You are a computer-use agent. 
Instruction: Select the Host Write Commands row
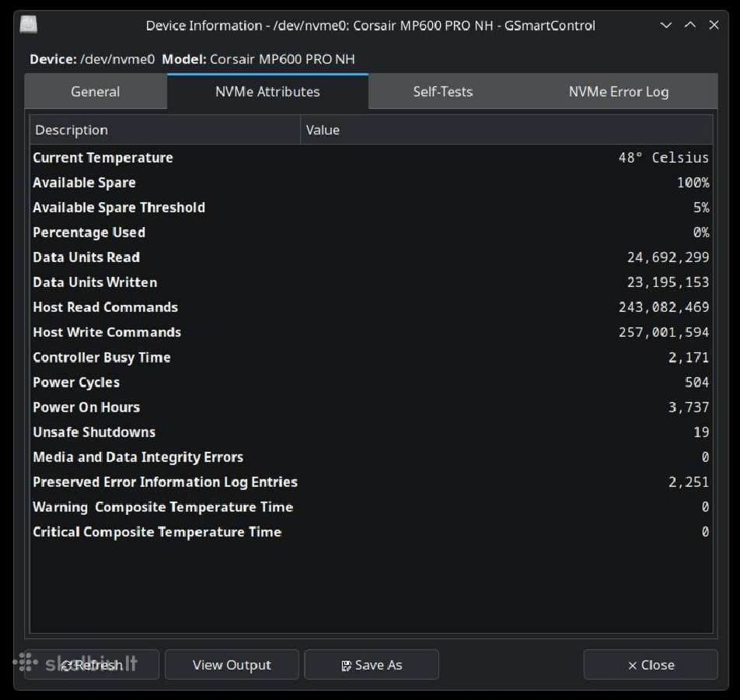(371, 332)
